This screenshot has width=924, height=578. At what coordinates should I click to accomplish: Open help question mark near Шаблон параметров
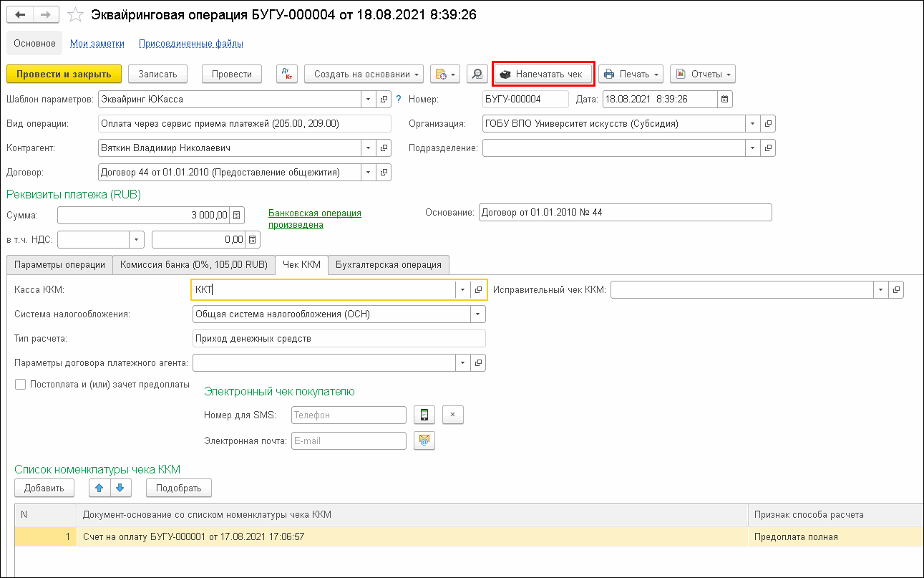(399, 99)
